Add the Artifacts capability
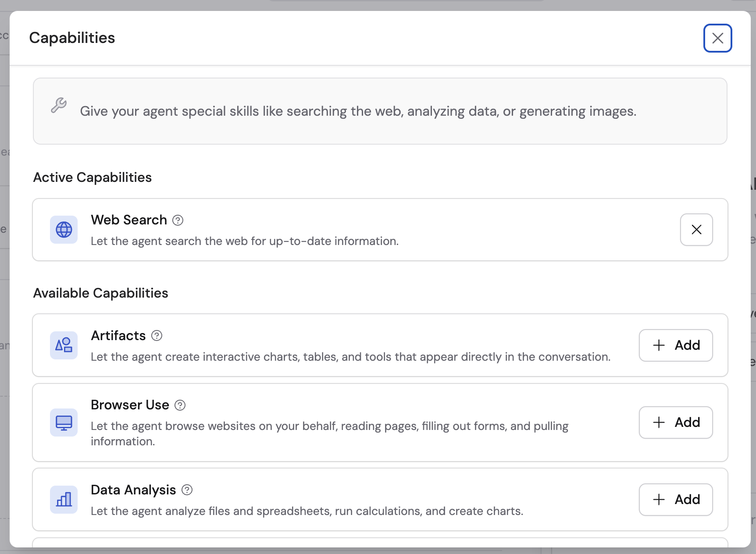Image resolution: width=756 pixels, height=554 pixels. tap(676, 345)
